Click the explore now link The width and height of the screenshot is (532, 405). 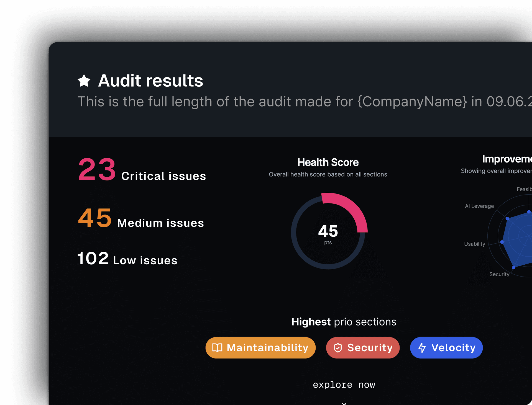(344, 385)
